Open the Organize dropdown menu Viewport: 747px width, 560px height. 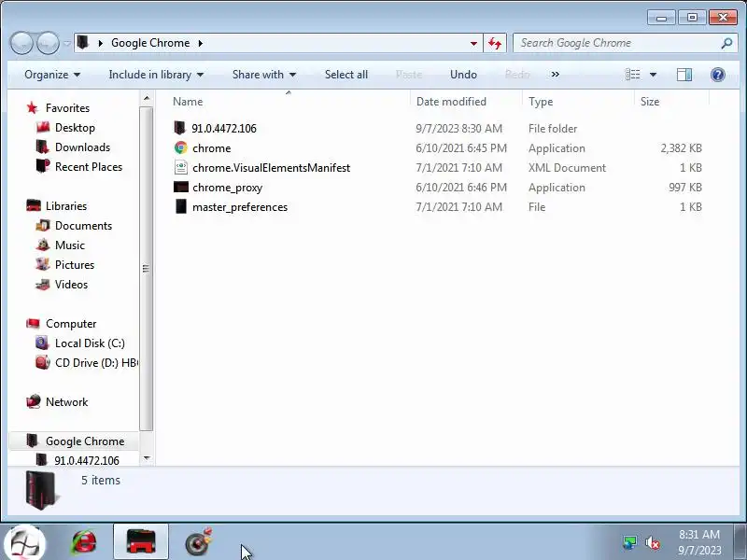point(52,75)
